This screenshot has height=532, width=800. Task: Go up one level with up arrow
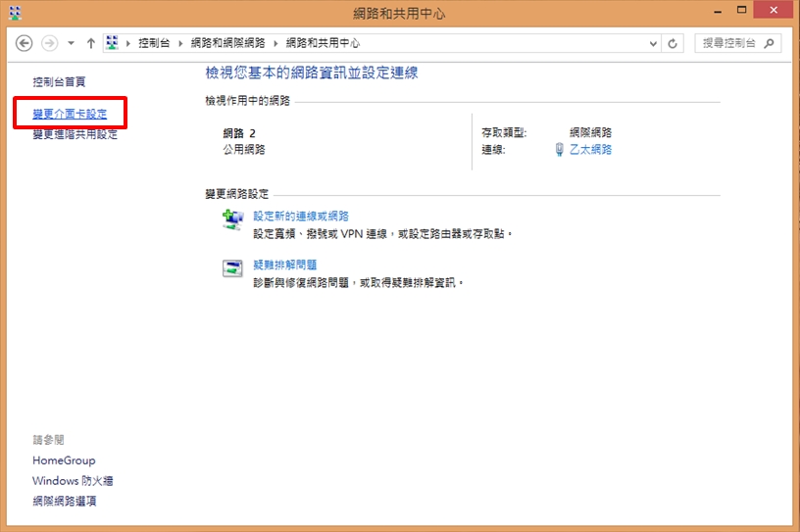[x=91, y=43]
